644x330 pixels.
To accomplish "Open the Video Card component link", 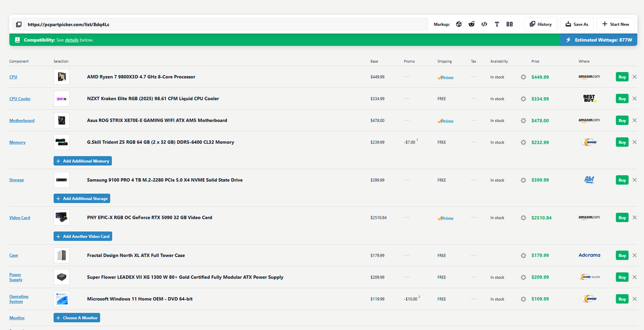I will coord(19,218).
